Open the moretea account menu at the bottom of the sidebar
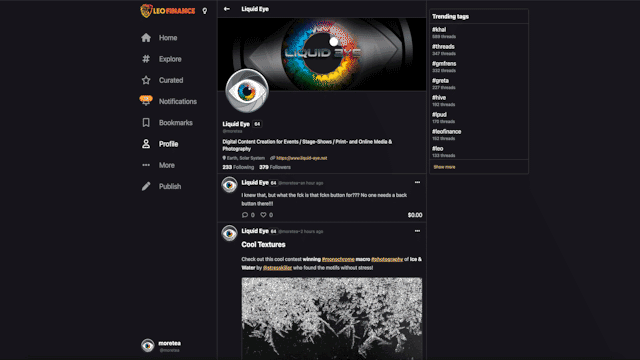This screenshot has width=640, height=360. point(161,346)
